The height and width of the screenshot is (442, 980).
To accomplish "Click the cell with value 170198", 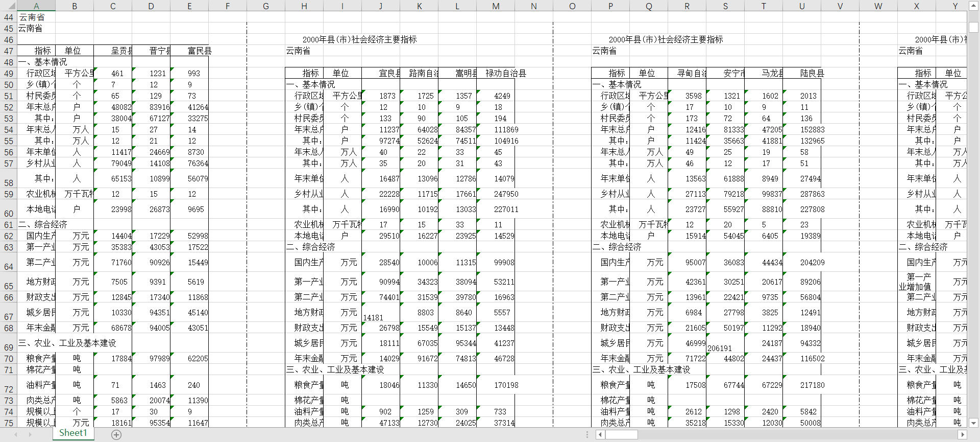I will click(x=496, y=385).
